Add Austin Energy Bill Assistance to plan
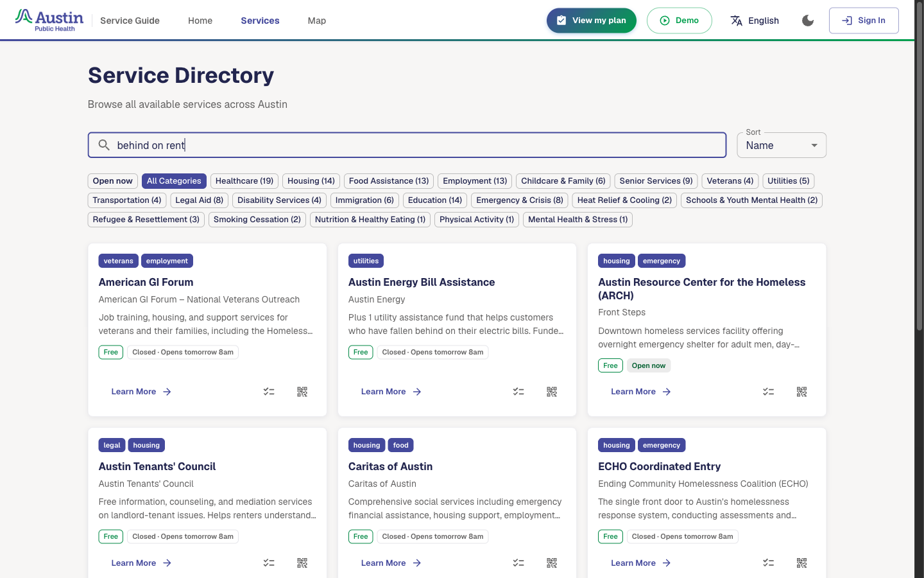This screenshot has width=924, height=578. (518, 392)
